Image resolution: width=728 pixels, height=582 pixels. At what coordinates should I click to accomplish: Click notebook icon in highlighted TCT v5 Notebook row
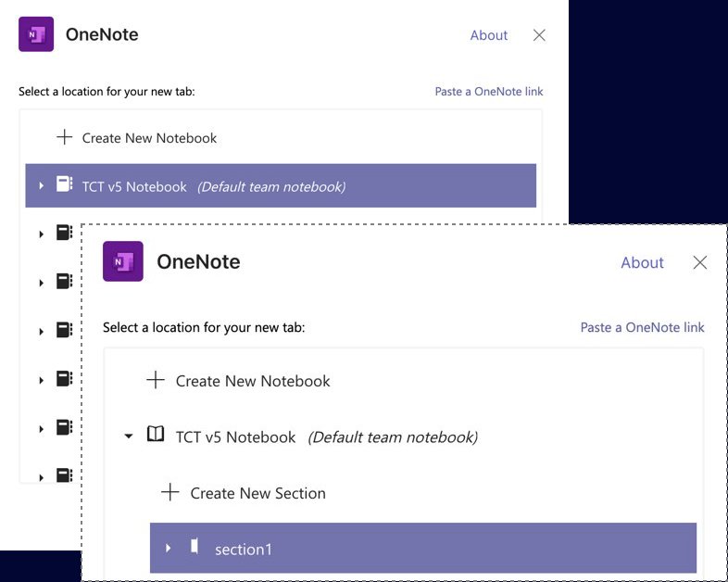click(x=64, y=184)
